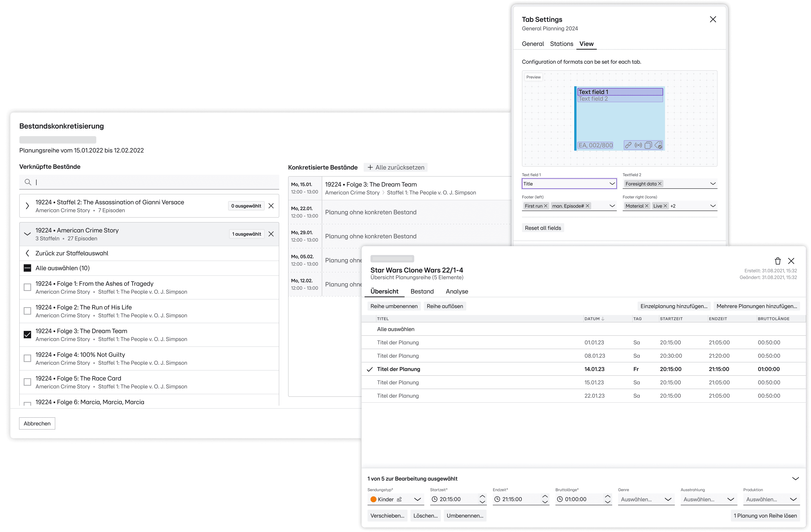This screenshot has width=811, height=532.
Task: Close the Tab Settings dialog
Action: [x=713, y=19]
